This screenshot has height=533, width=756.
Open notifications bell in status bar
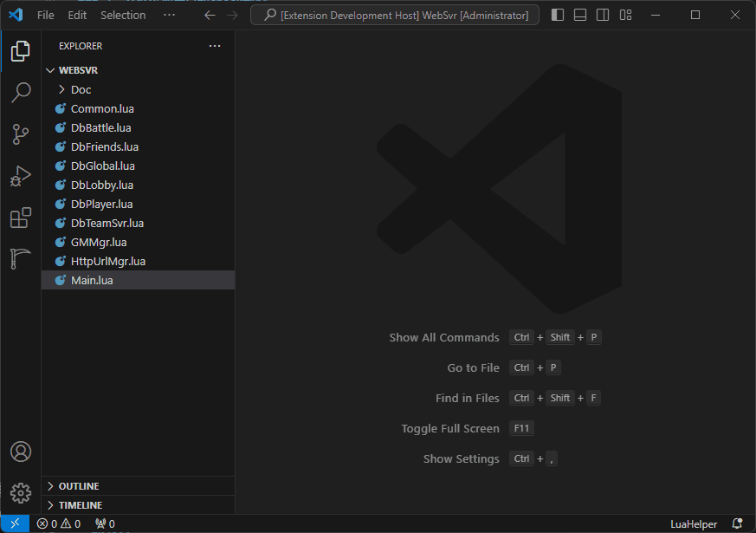pyautogui.click(x=737, y=523)
